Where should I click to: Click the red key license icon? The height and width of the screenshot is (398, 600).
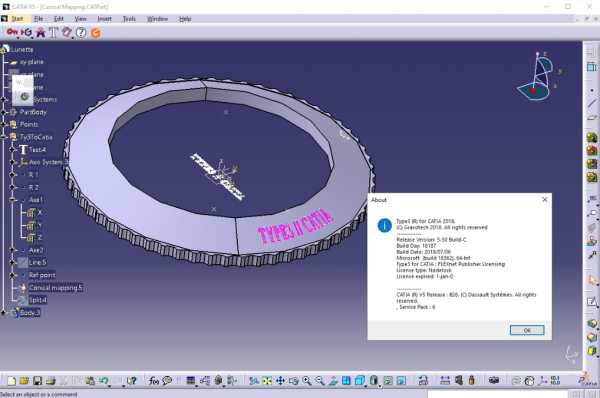[x=12, y=32]
